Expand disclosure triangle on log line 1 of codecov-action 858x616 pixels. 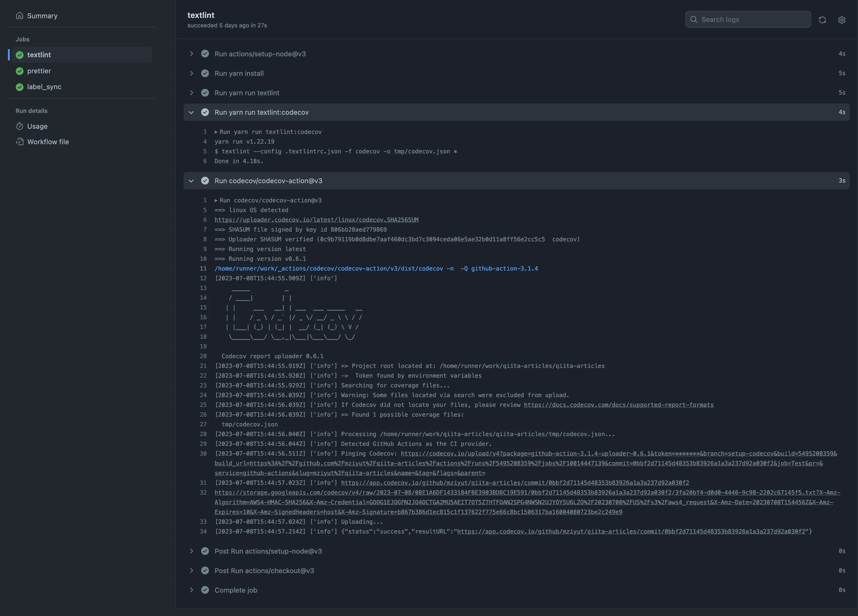216,201
